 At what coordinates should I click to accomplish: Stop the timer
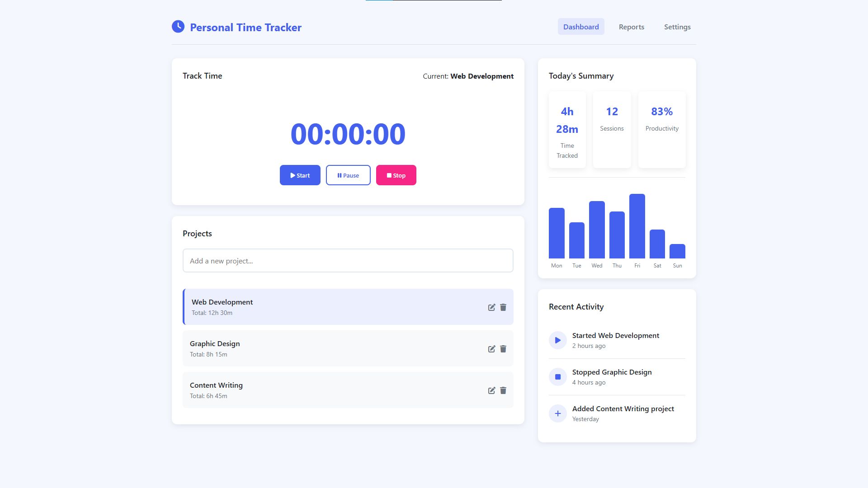tap(396, 175)
